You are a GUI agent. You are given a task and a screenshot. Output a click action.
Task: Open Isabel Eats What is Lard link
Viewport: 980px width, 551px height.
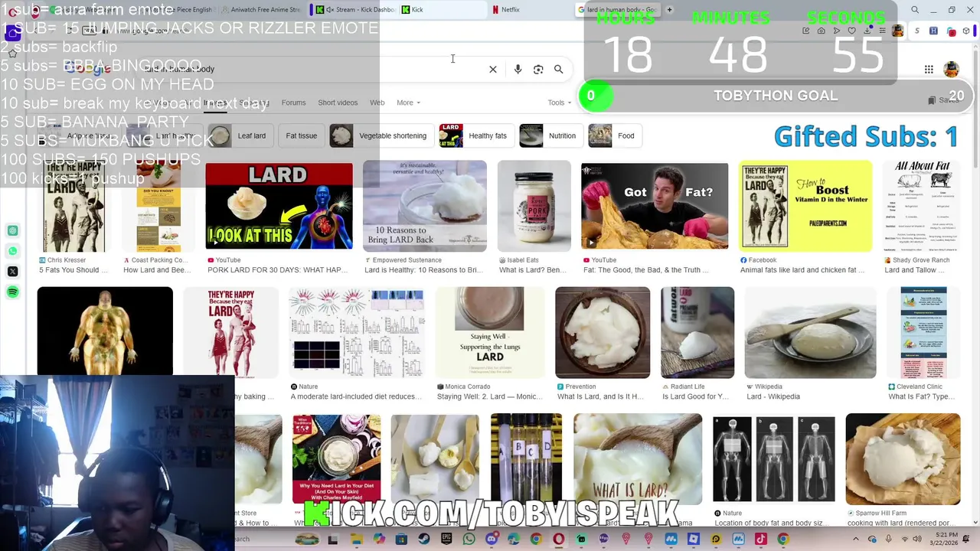tap(532, 270)
